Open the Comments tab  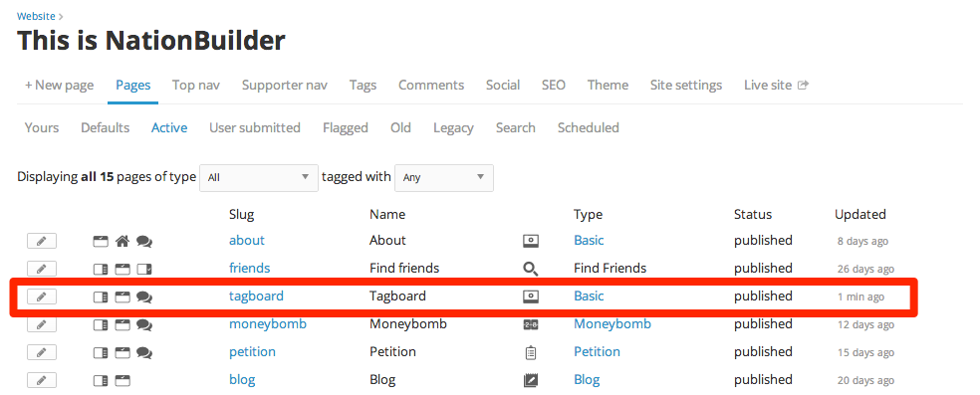coord(431,85)
